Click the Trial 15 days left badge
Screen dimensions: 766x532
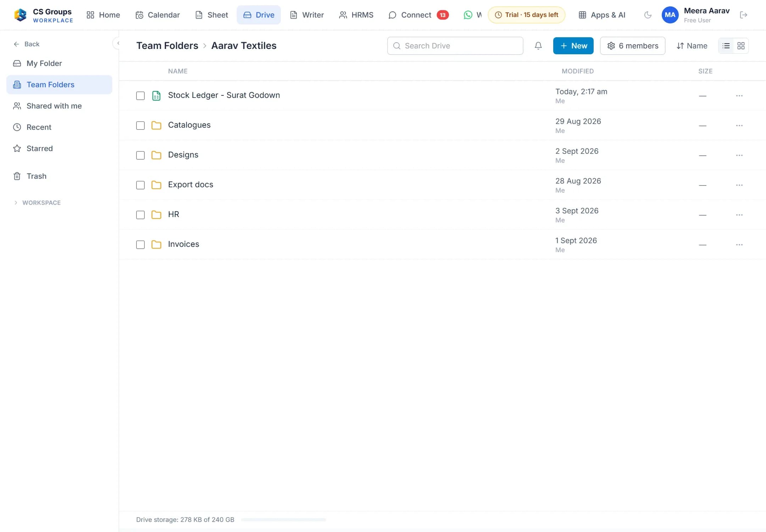(526, 15)
